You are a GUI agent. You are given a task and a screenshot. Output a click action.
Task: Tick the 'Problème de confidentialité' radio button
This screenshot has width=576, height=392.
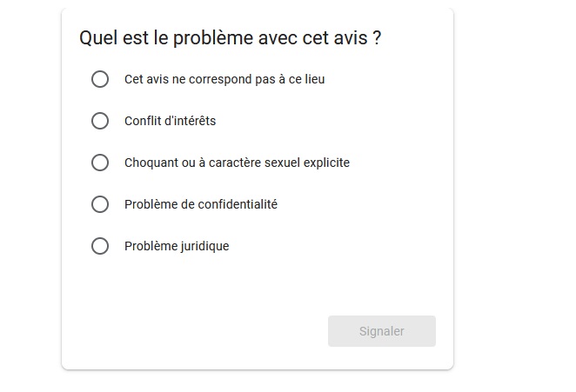pyautogui.click(x=100, y=204)
